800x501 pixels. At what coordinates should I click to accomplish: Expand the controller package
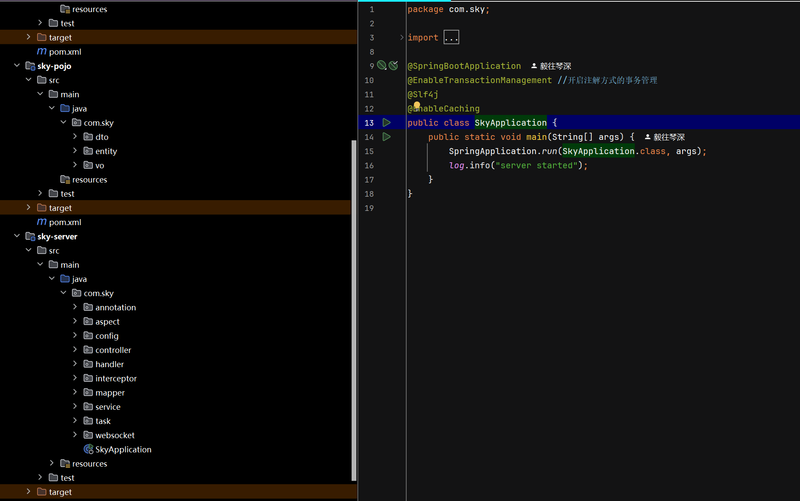[x=75, y=349]
